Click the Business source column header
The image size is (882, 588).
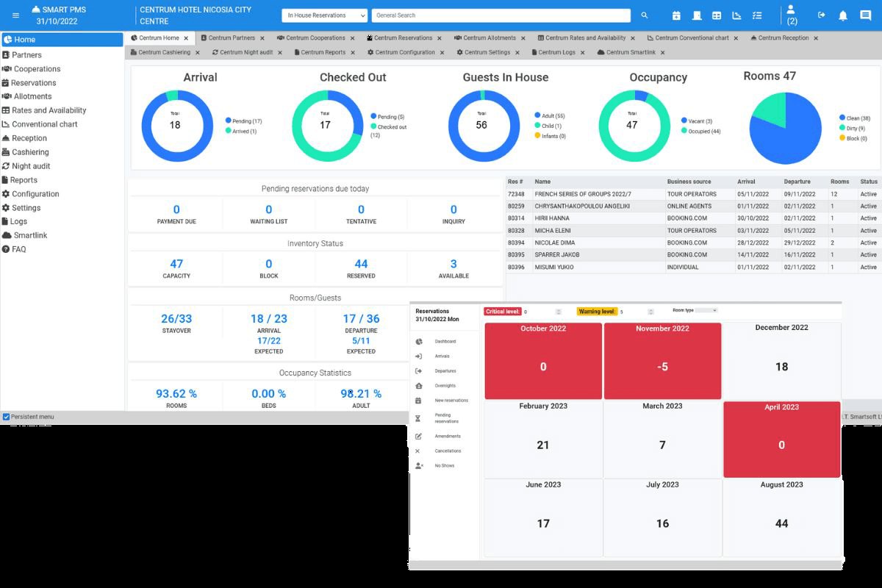pos(689,182)
